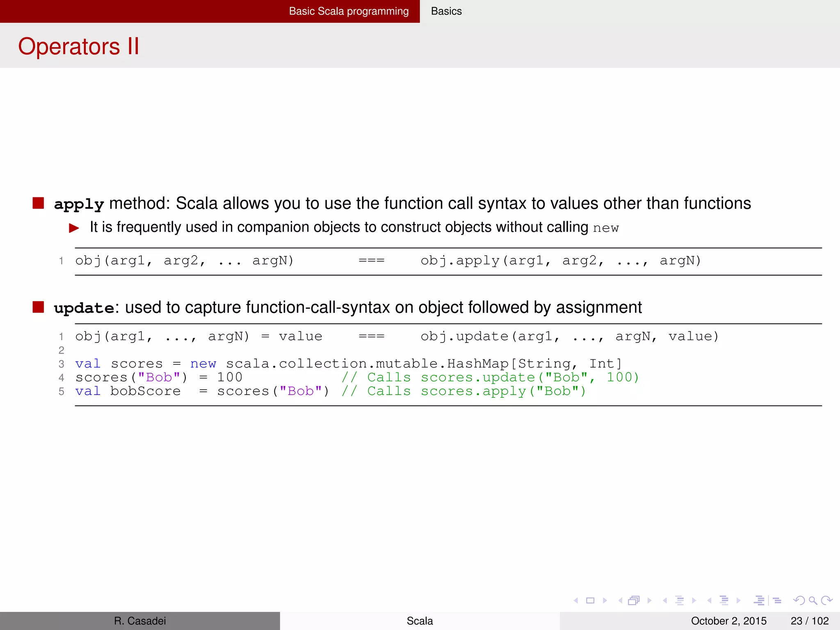The image size is (840, 630).
Task: Jump to previous subsection arrow
Action: 665,600
